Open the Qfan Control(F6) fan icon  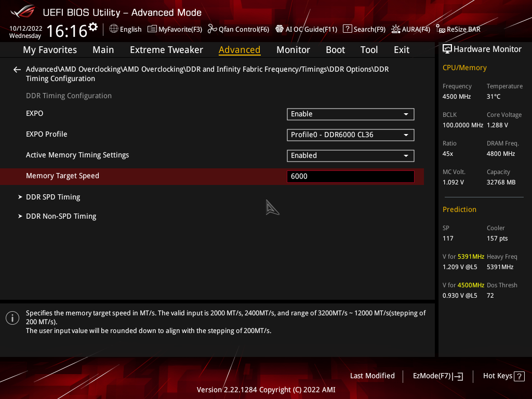[212, 29]
